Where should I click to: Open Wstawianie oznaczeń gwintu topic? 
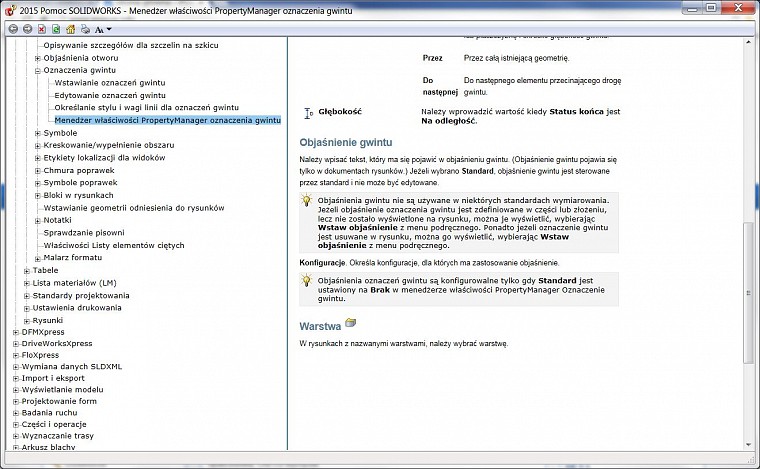110,83
